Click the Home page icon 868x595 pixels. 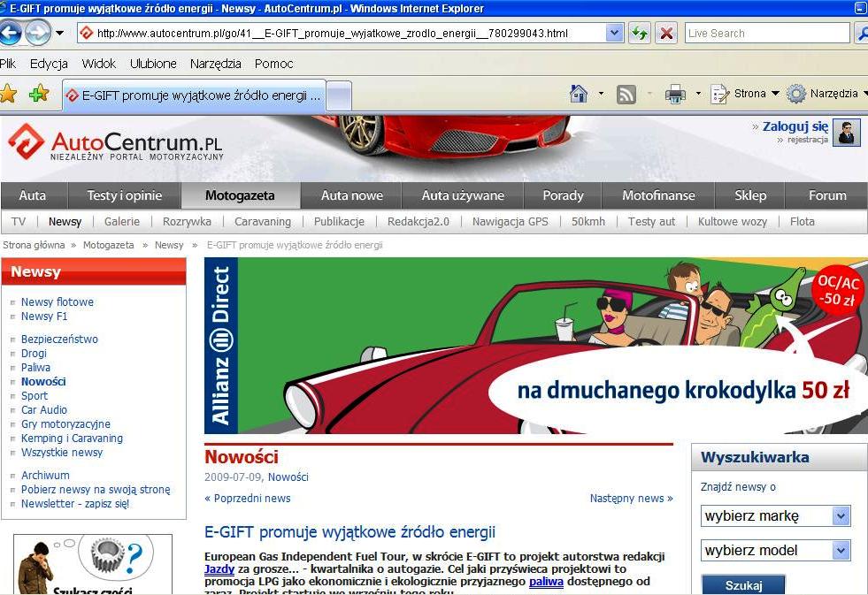(x=579, y=94)
